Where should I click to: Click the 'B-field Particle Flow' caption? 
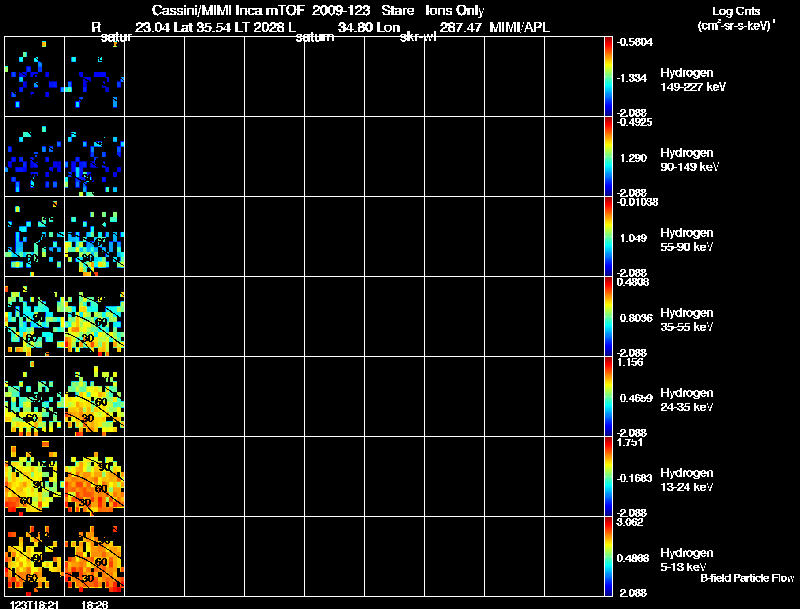pyautogui.click(x=747, y=578)
